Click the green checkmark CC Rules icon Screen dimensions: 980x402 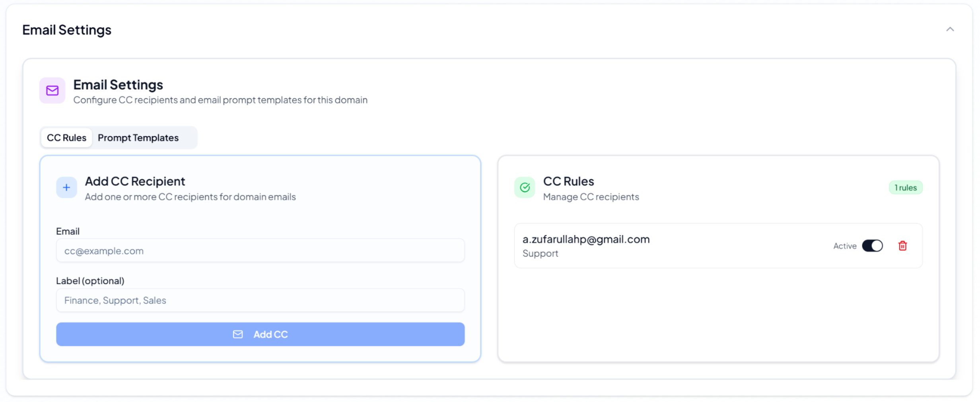click(x=525, y=188)
